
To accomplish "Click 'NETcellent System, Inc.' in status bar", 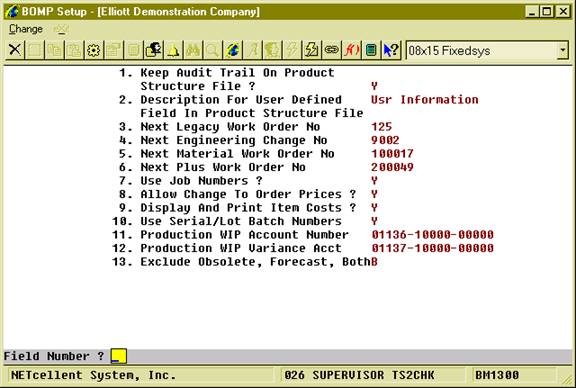I will click(93, 375).
